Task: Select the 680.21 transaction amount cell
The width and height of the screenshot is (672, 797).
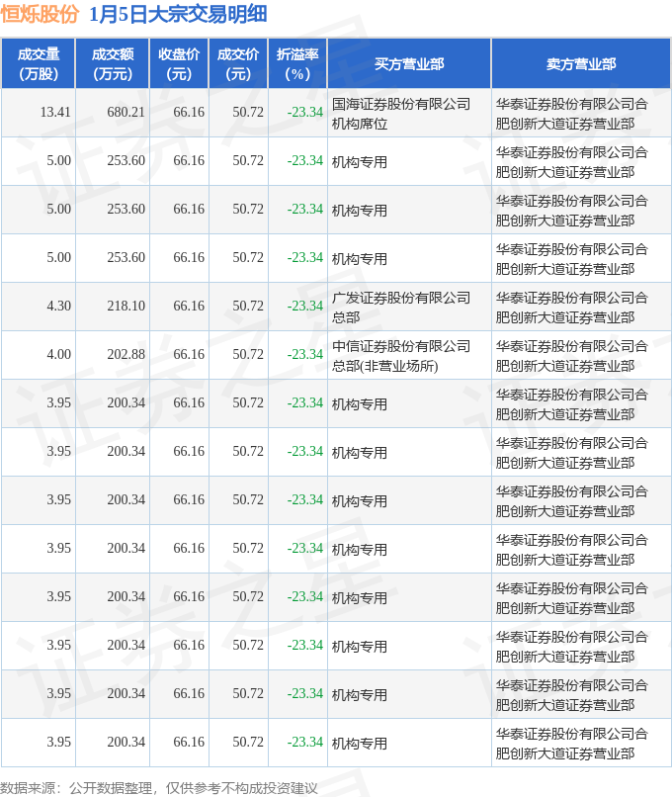Action: pyautogui.click(x=126, y=113)
